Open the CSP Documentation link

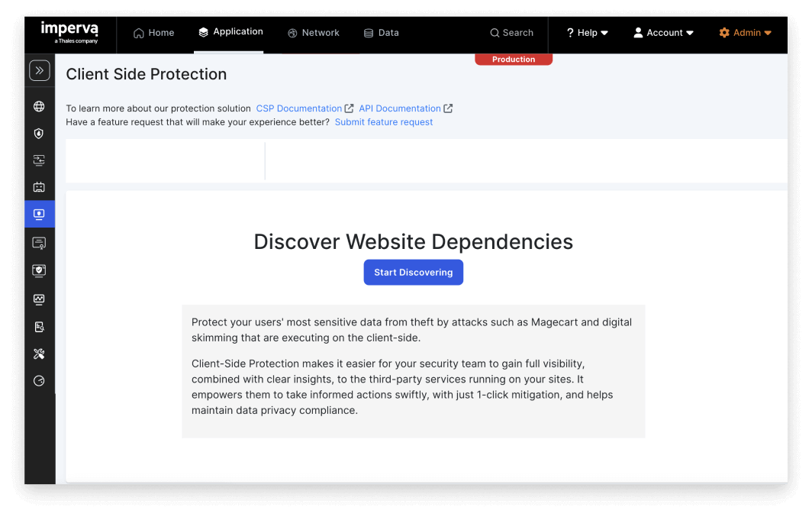[299, 108]
